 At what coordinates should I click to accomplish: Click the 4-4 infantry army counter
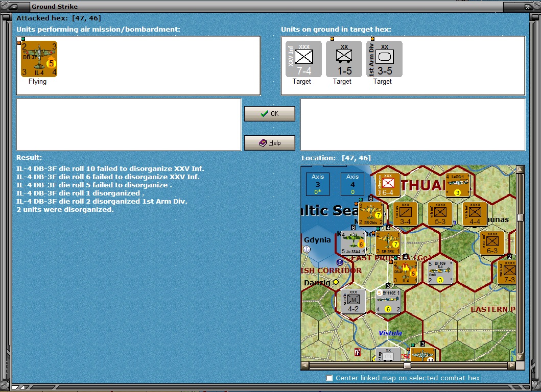475,214
